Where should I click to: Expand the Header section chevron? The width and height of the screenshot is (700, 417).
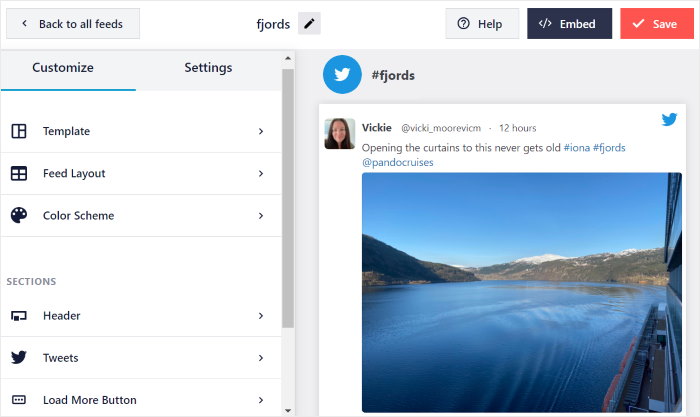[x=261, y=316]
